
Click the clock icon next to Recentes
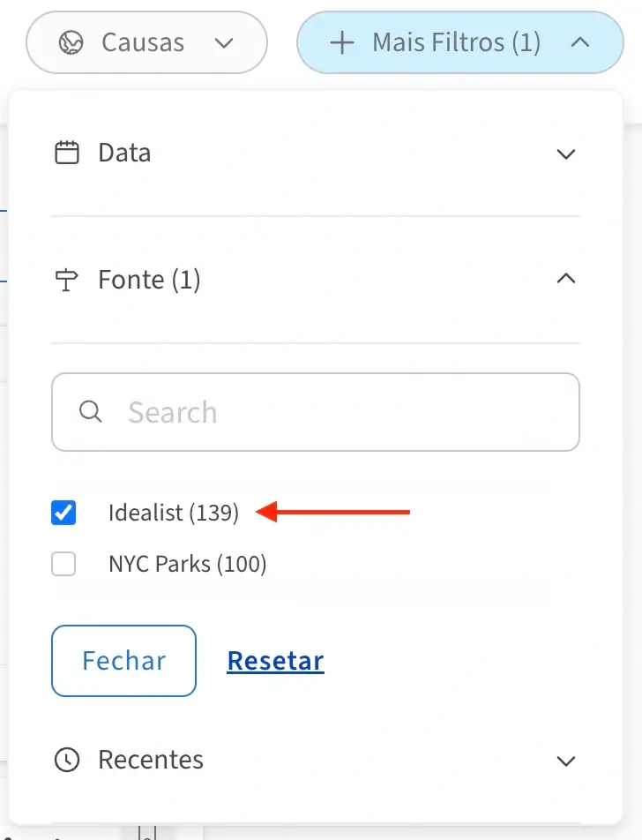click(x=67, y=760)
